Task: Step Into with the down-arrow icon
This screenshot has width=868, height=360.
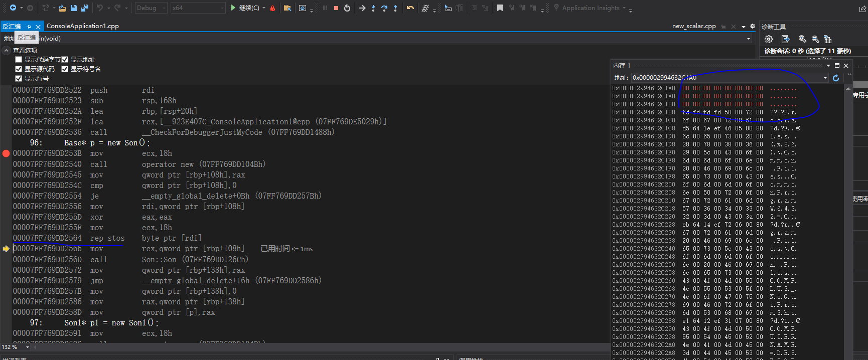Action: [373, 8]
